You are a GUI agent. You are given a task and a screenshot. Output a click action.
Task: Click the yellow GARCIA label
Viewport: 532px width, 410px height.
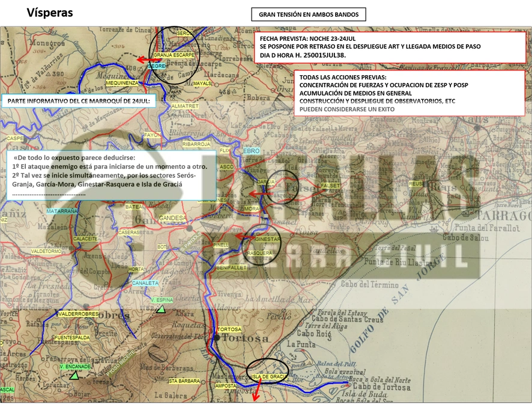pyautogui.click(x=265, y=182)
